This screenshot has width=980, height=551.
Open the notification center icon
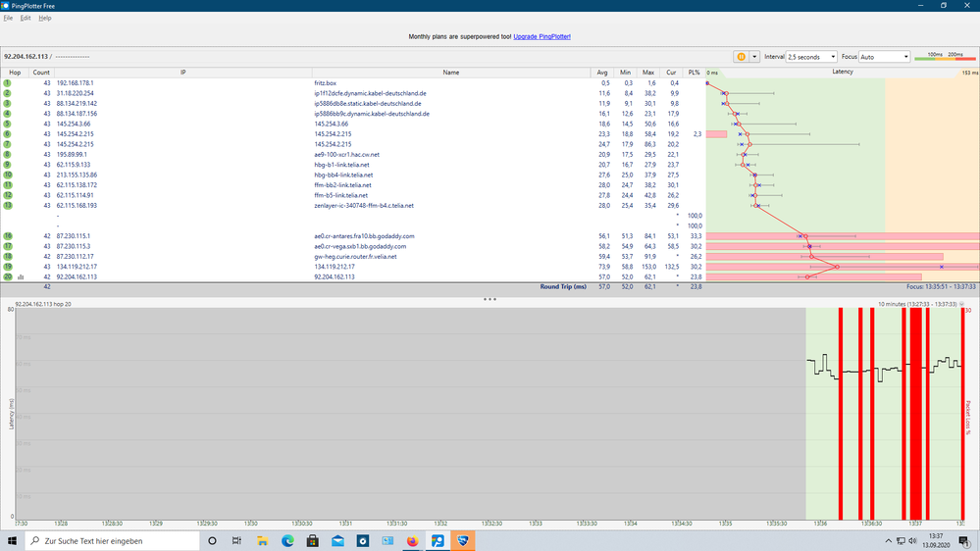[964, 541]
